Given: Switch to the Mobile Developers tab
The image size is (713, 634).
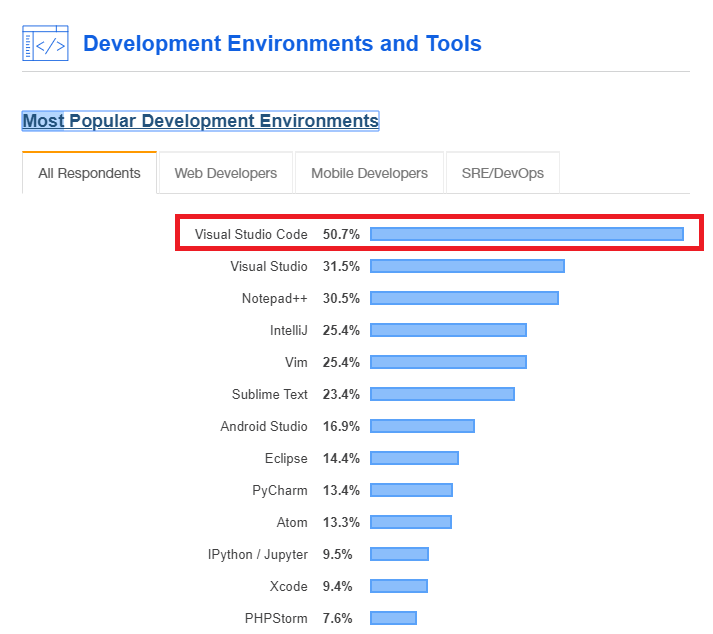Looking at the screenshot, I should tap(369, 173).
